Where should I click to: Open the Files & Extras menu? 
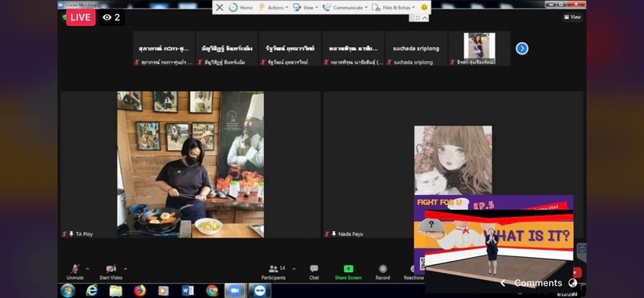[393, 7]
